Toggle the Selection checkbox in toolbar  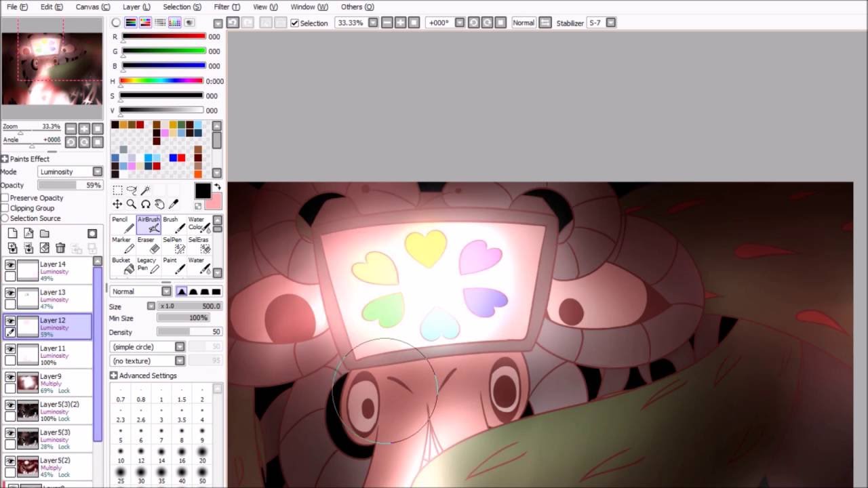pyautogui.click(x=294, y=23)
